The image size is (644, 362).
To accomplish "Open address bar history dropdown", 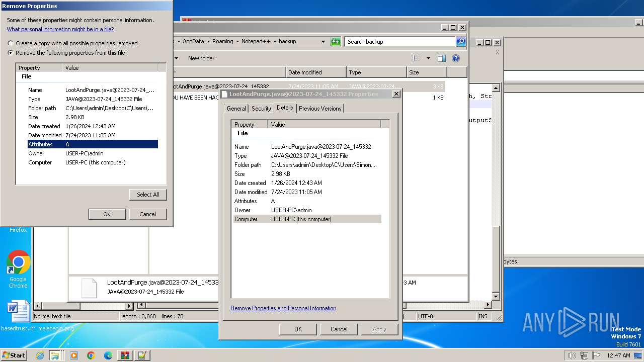I will pyautogui.click(x=323, y=42).
